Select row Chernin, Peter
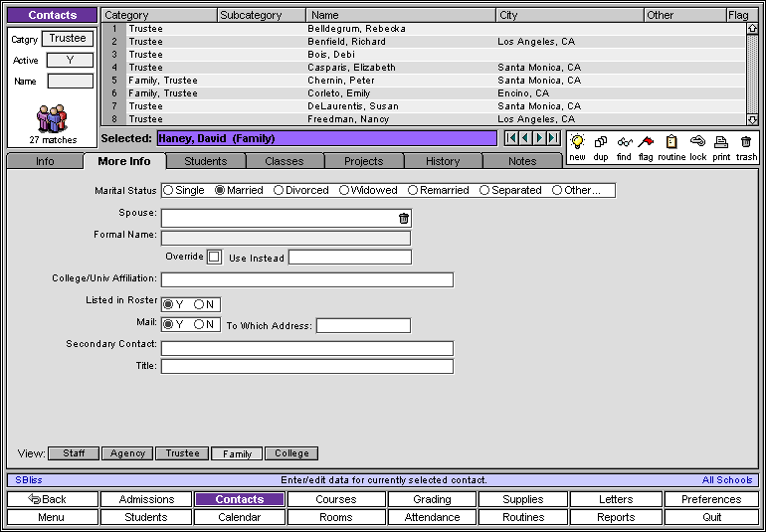The width and height of the screenshot is (766, 532). coord(424,81)
